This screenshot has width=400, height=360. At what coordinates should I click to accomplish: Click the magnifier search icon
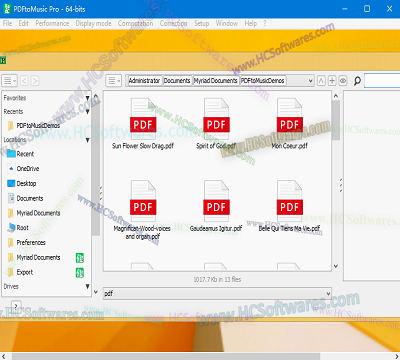[357, 81]
